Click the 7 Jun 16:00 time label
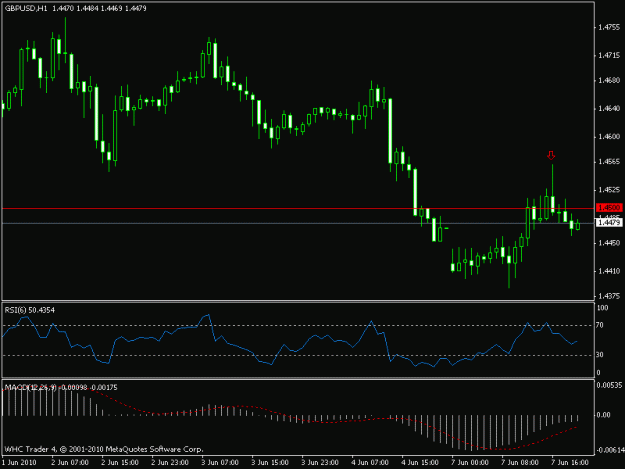 tap(570, 463)
